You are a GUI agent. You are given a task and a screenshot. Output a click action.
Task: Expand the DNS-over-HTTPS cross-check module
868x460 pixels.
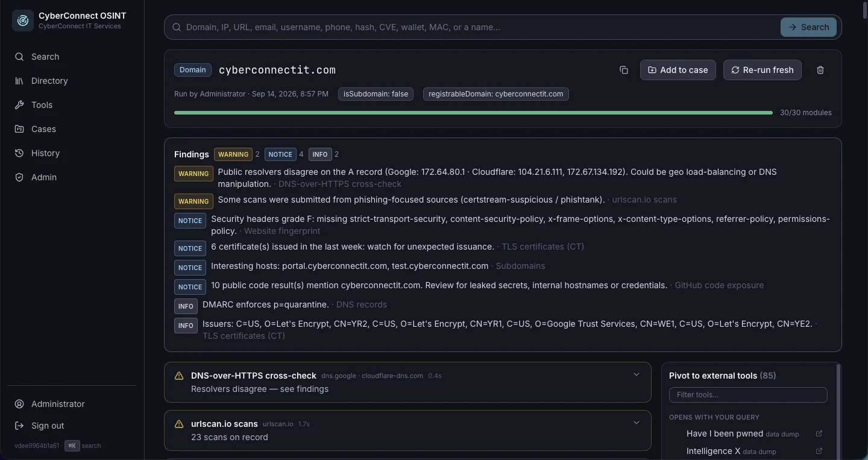coord(637,374)
